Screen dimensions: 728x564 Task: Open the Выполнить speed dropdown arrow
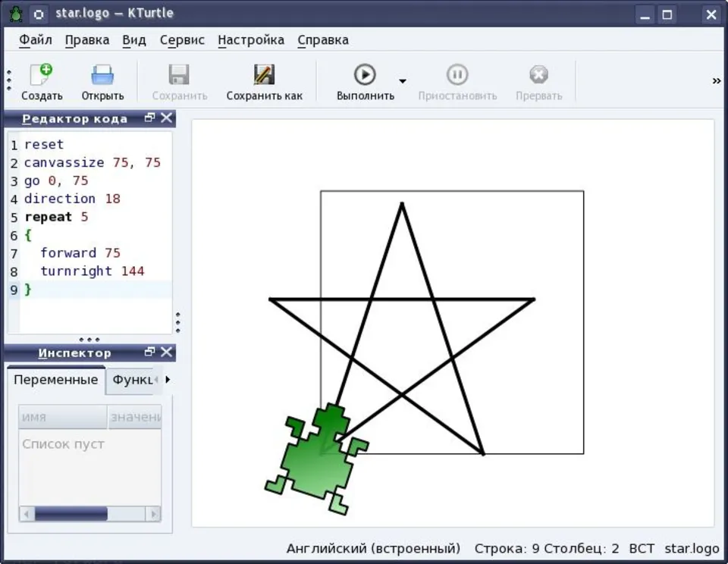[403, 81]
